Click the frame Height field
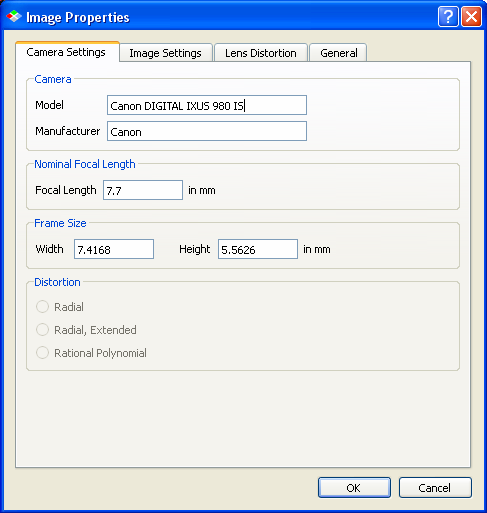 click(x=258, y=249)
